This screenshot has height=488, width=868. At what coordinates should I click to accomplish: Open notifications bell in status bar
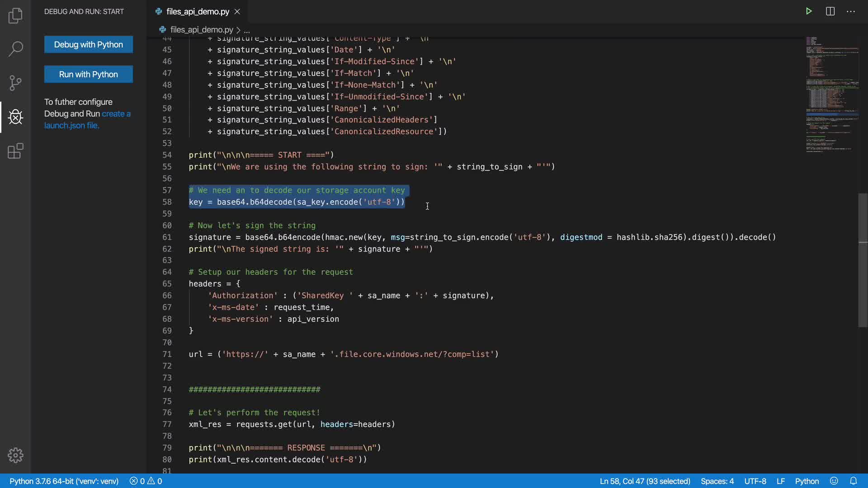[854, 481]
